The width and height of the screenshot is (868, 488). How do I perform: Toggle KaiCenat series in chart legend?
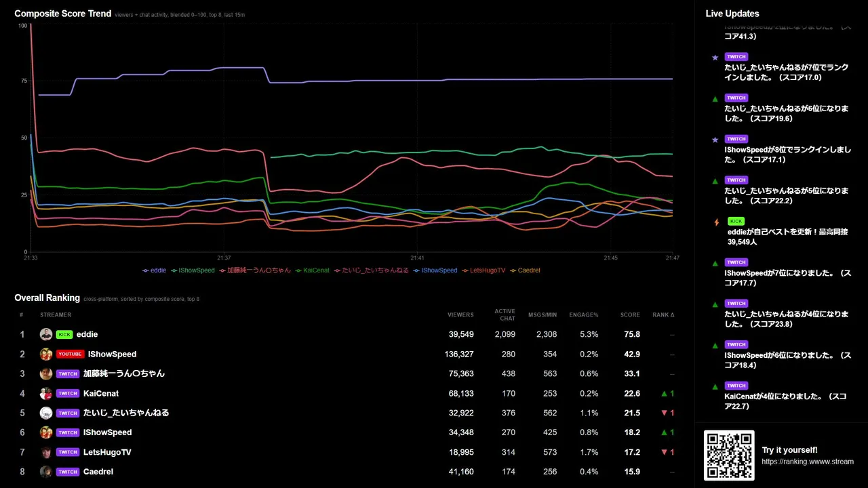(312, 270)
